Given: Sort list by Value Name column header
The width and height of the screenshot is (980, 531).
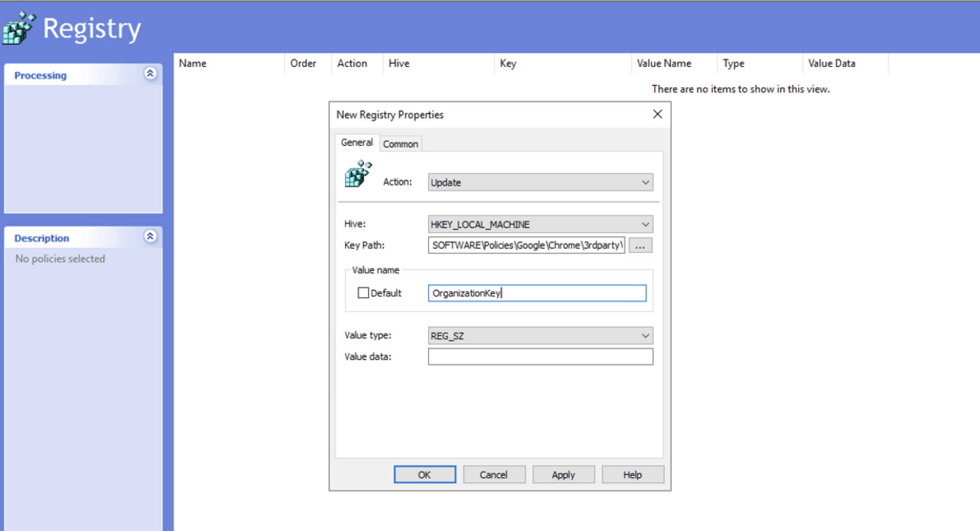Looking at the screenshot, I should coord(664,63).
